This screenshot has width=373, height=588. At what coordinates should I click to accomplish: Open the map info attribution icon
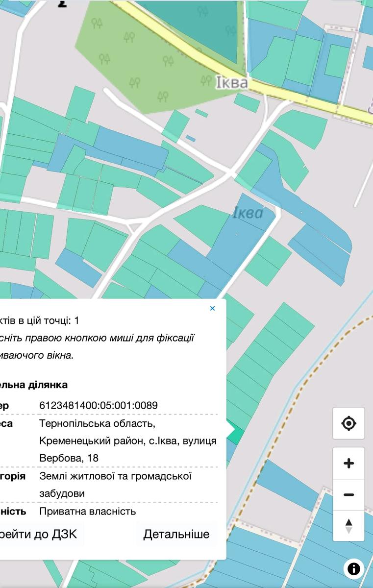(x=353, y=568)
